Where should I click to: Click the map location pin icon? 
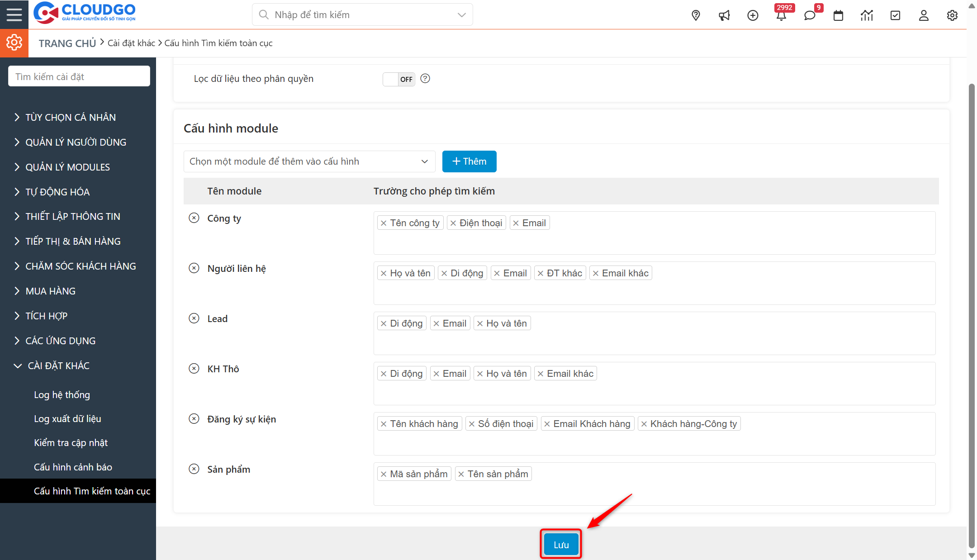point(696,15)
